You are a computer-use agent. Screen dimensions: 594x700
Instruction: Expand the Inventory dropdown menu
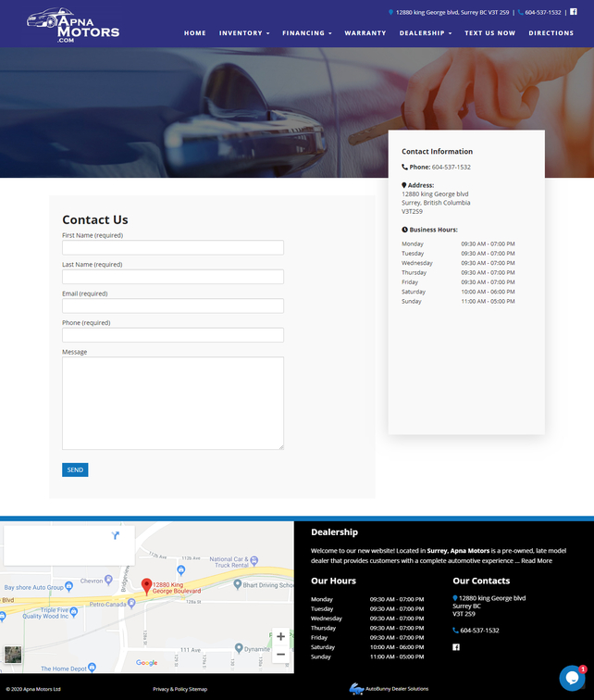pos(244,33)
